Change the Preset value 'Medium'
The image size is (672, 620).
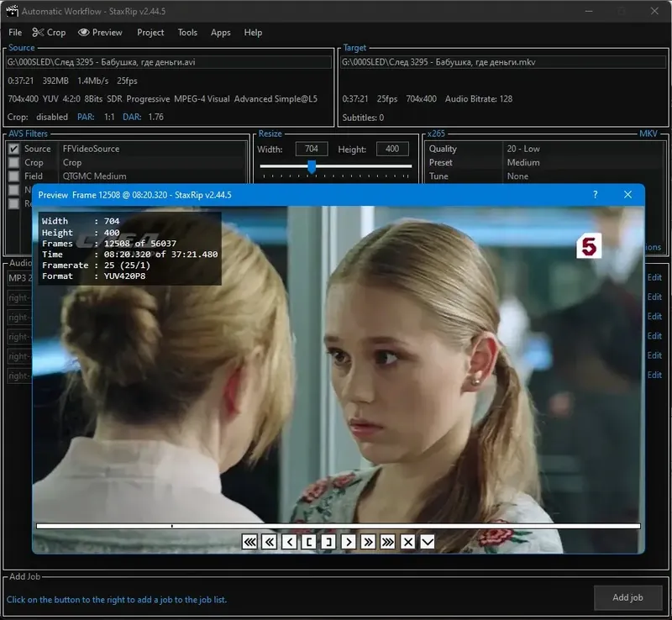click(523, 162)
